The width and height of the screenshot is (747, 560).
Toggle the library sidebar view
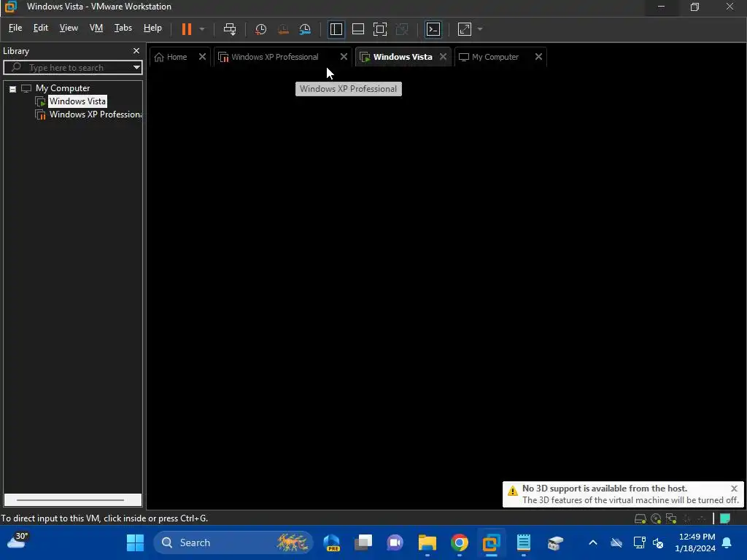pyautogui.click(x=336, y=29)
